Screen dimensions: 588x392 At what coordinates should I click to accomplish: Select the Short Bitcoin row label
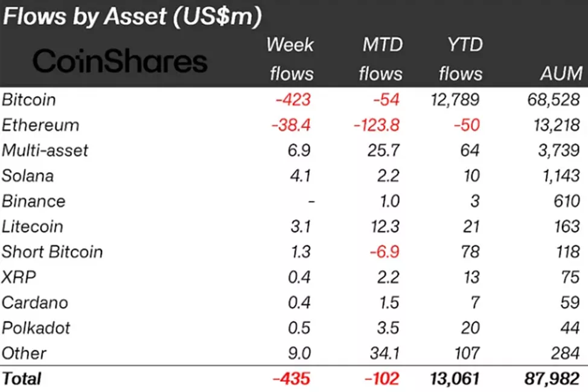[53, 252]
